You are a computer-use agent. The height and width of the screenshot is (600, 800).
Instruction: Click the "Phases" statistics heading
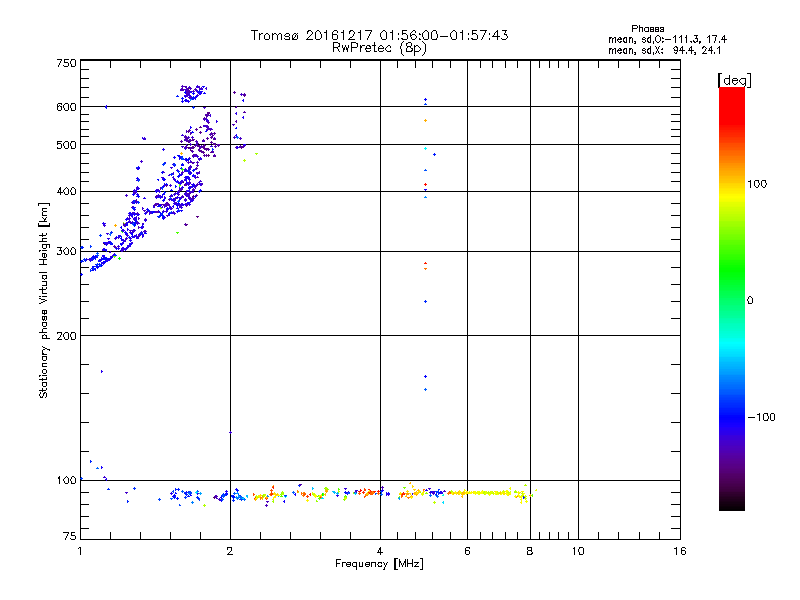647,29
